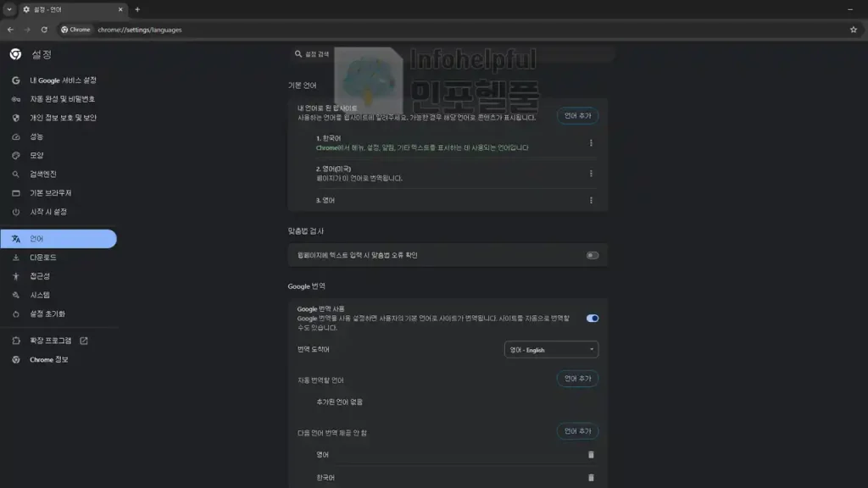Expand the 영어 - English target language dropdown

[x=551, y=350]
